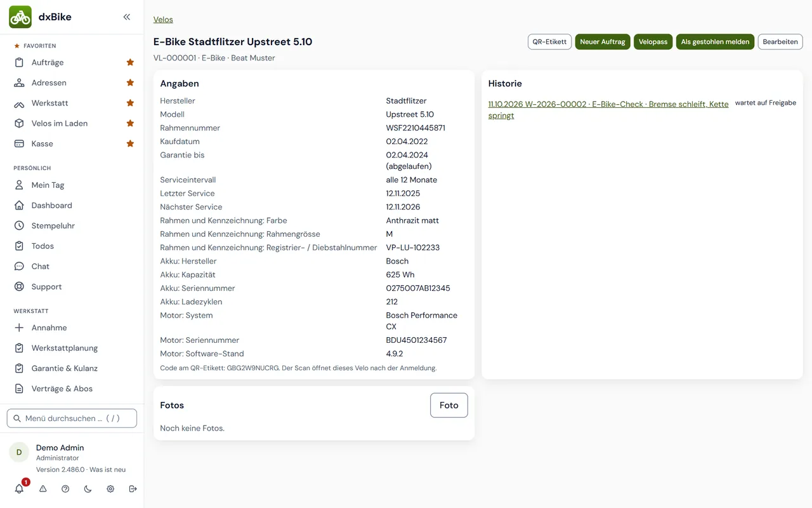Unstar the Kasse menu entry
The height and width of the screenshot is (508, 812).
130,144
